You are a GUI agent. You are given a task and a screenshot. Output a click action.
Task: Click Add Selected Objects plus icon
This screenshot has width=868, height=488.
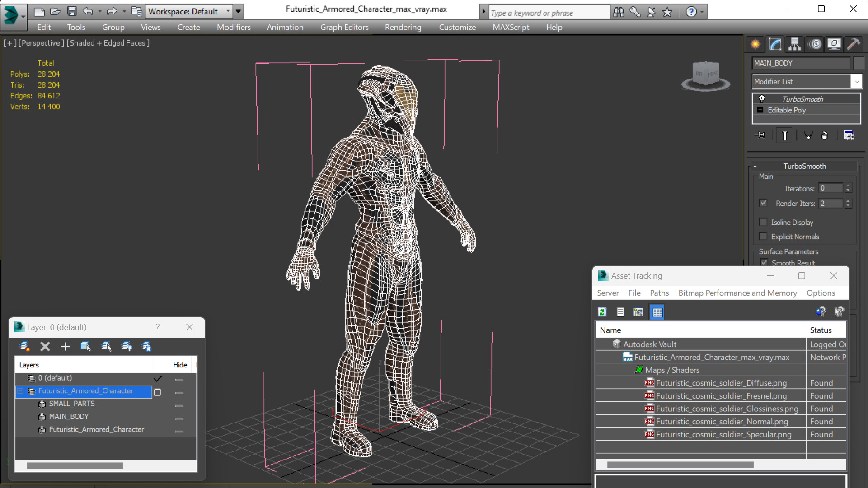pyautogui.click(x=66, y=346)
